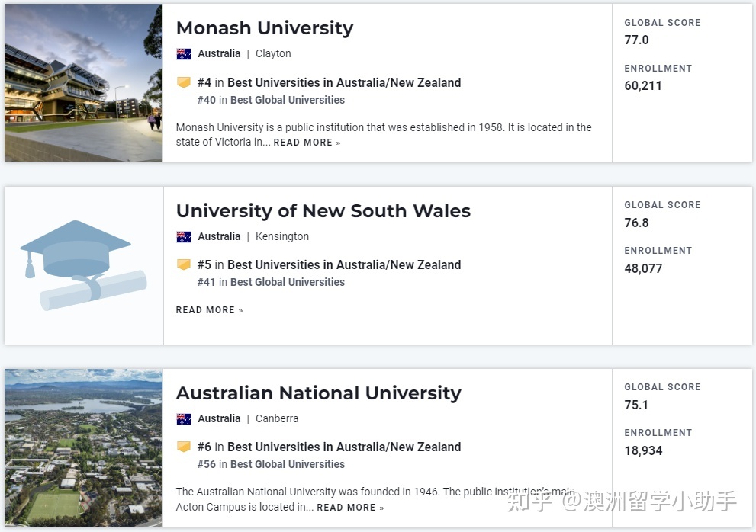Viewport: 756px width, 532px height.
Task: Select the enrollment figure 18,934
Action: pyautogui.click(x=643, y=450)
